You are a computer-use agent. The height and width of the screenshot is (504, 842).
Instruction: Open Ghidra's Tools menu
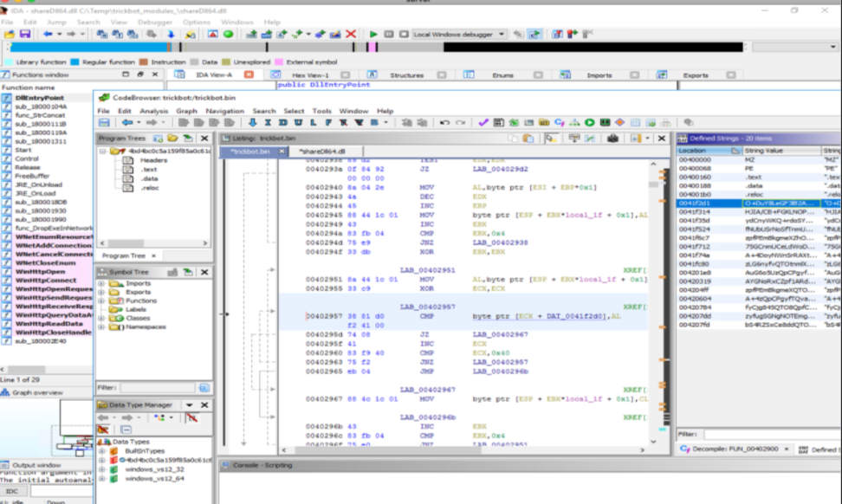pos(321,111)
